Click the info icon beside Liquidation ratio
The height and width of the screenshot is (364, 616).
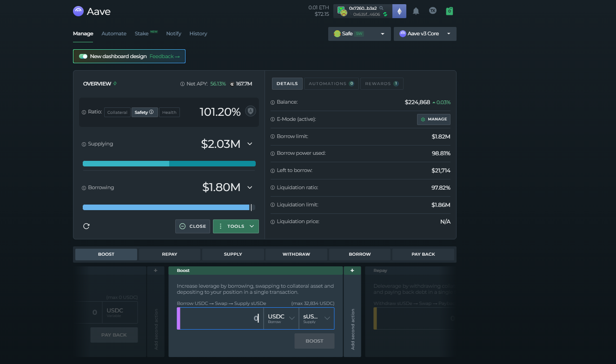click(273, 188)
